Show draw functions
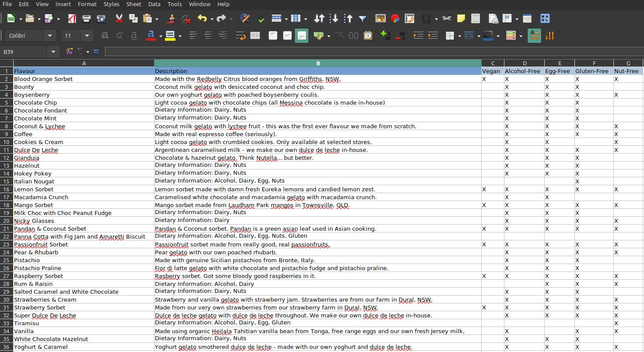 click(545, 18)
